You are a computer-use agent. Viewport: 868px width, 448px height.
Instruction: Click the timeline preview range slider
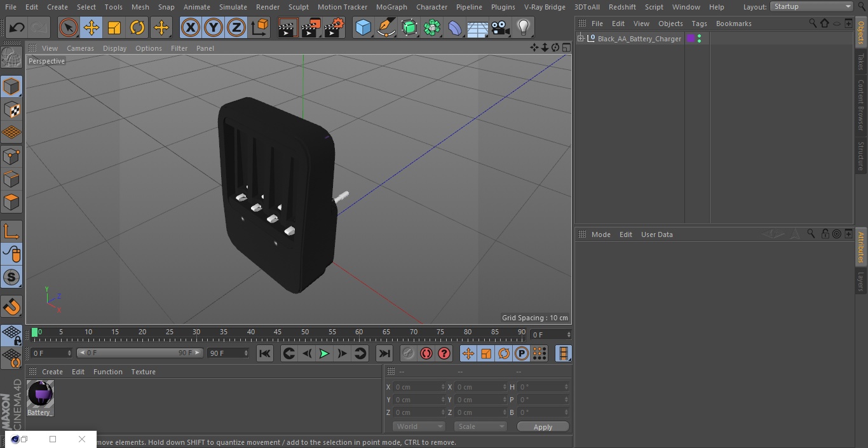pyautogui.click(x=140, y=353)
